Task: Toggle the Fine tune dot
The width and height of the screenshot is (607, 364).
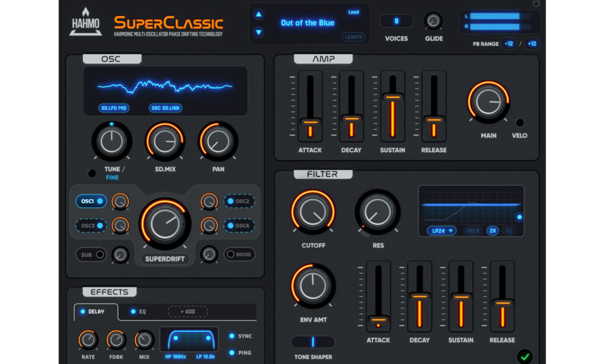Action: 92,173
